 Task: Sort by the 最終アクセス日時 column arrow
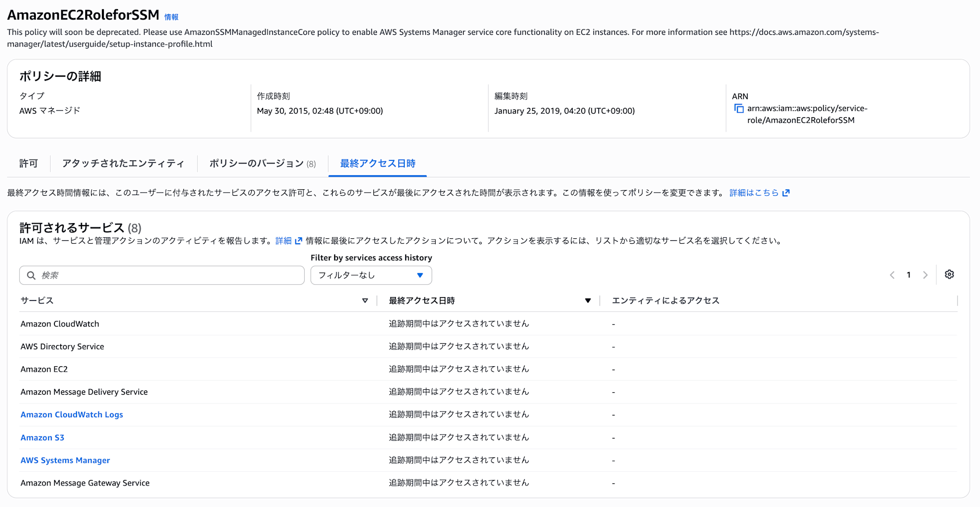tap(588, 301)
